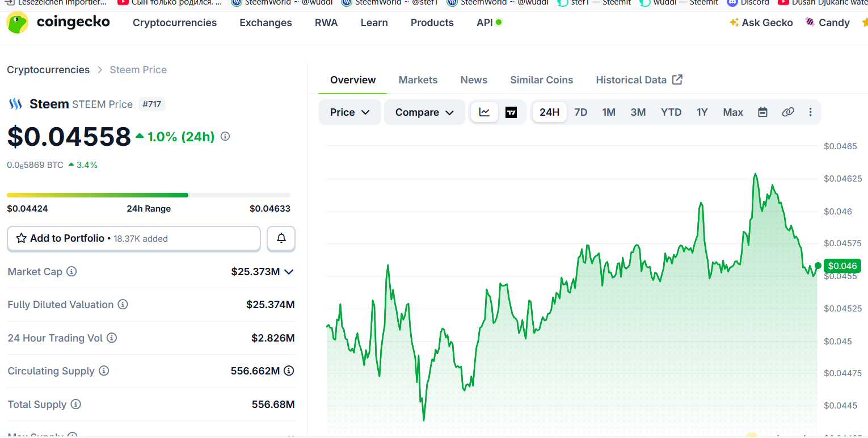Viewport: 868px width, 438px height.
Task: Select 1Y chart time range
Action: point(702,112)
